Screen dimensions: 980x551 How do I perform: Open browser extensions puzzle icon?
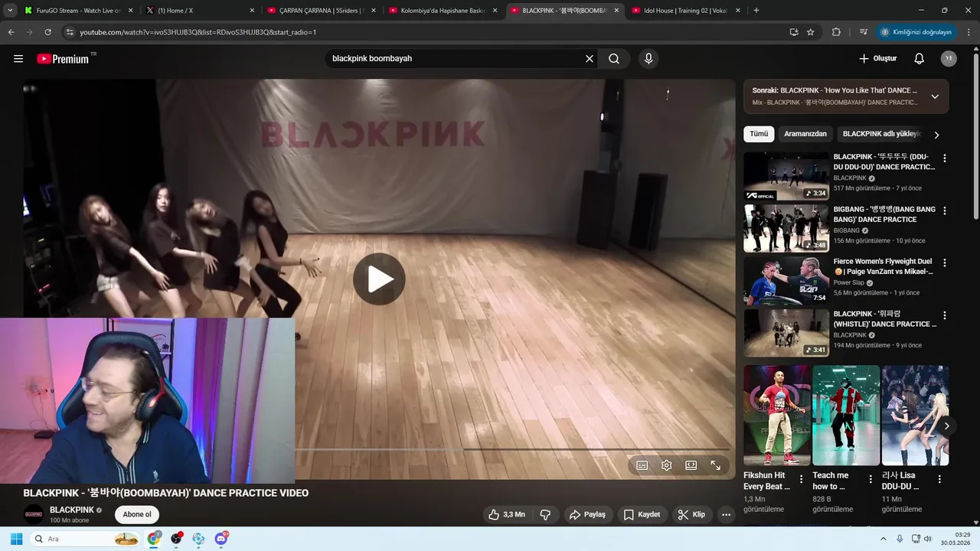pos(836,32)
